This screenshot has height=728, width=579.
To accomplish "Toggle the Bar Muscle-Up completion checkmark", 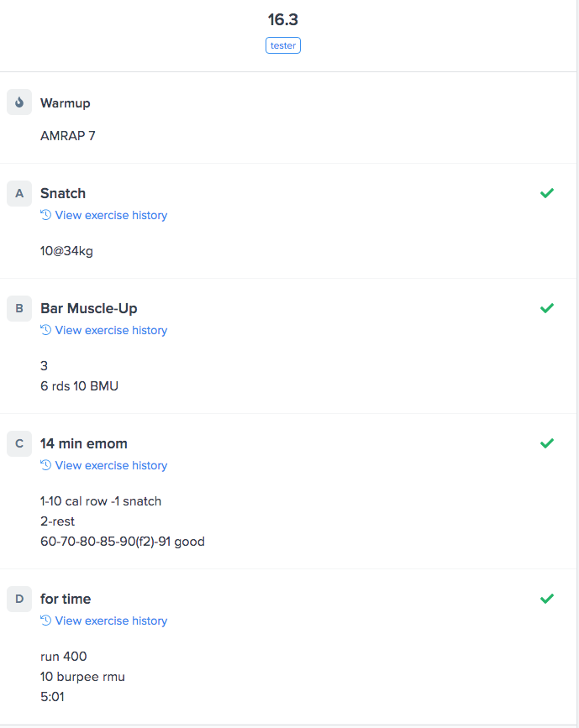I will 547,308.
